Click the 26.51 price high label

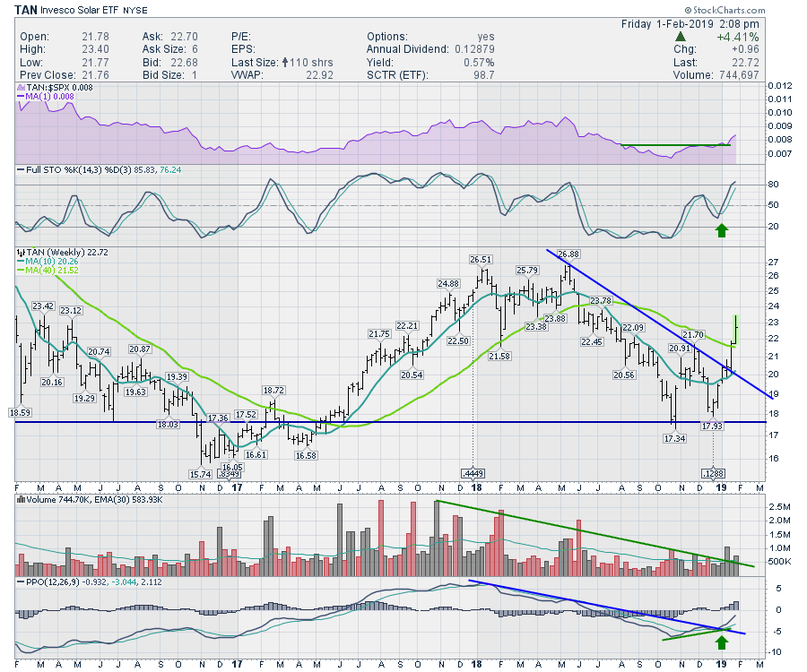coord(481,260)
